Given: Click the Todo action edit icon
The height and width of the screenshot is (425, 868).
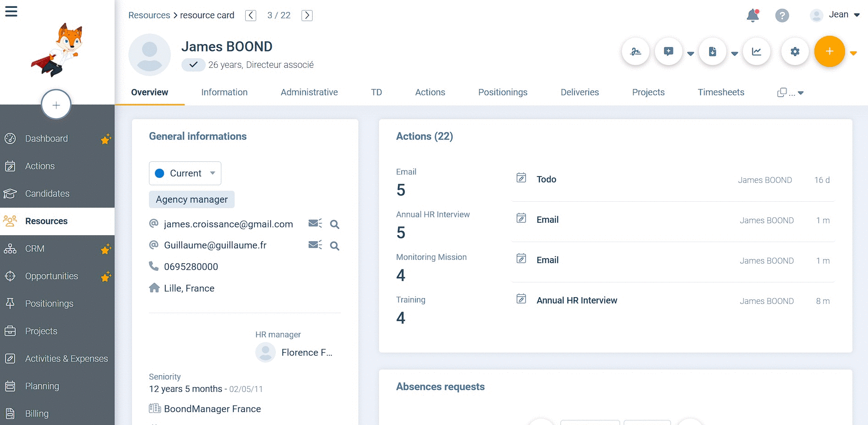Looking at the screenshot, I should tap(521, 178).
